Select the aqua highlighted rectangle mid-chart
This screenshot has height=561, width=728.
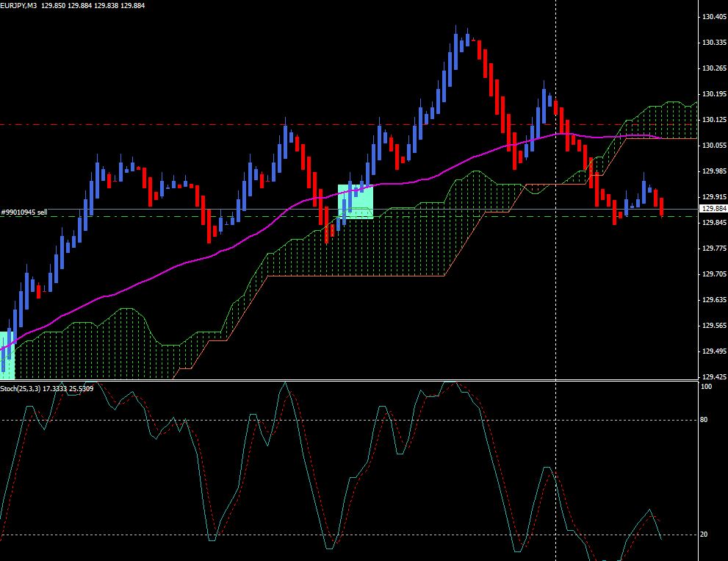click(x=356, y=201)
